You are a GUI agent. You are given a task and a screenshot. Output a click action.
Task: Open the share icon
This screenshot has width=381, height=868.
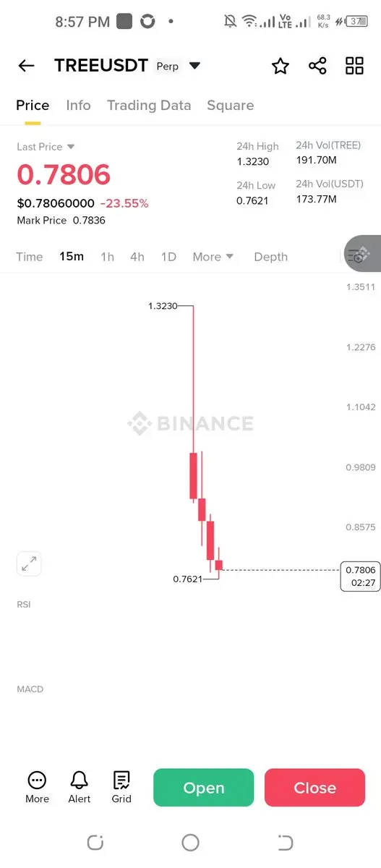tap(317, 66)
